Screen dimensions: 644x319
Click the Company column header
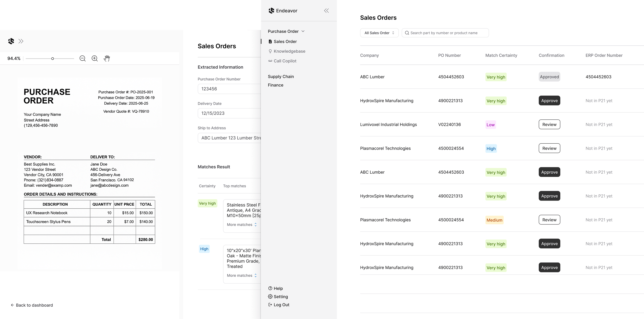(x=369, y=55)
